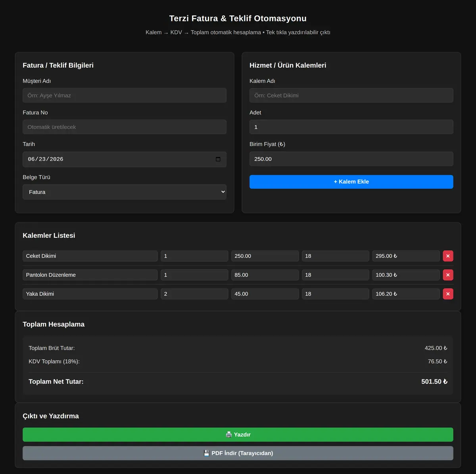Focus the Müşteri Adı input field
476x474 pixels.
[x=125, y=96]
